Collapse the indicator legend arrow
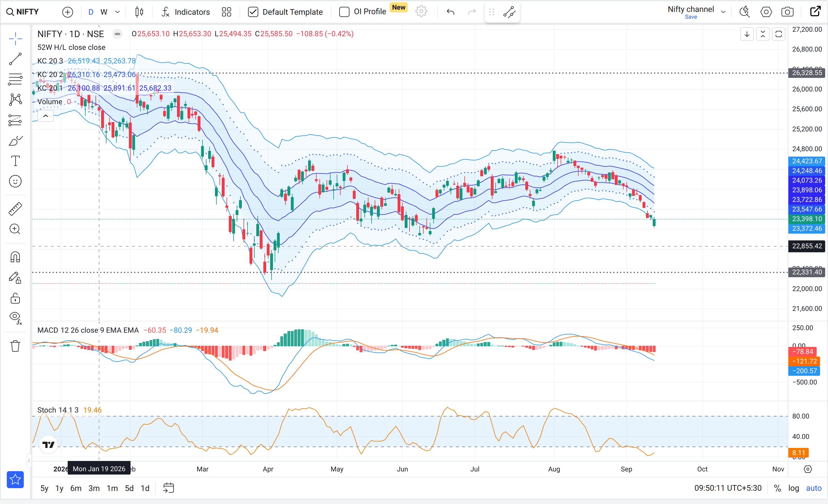 (46, 116)
